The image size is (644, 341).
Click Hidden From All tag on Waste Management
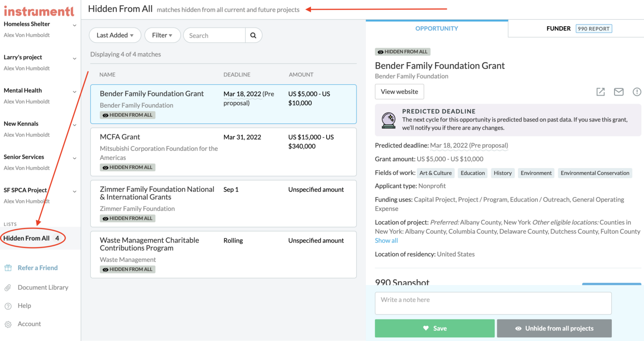127,270
